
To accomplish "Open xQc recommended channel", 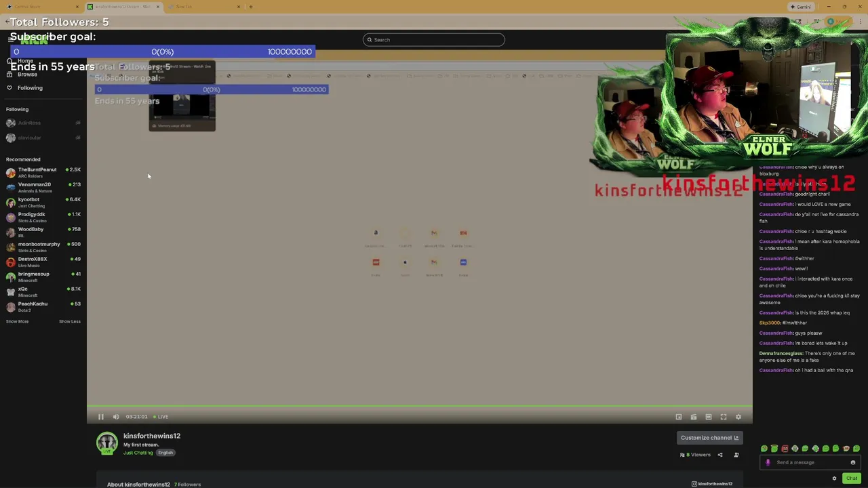I will tap(43, 291).
